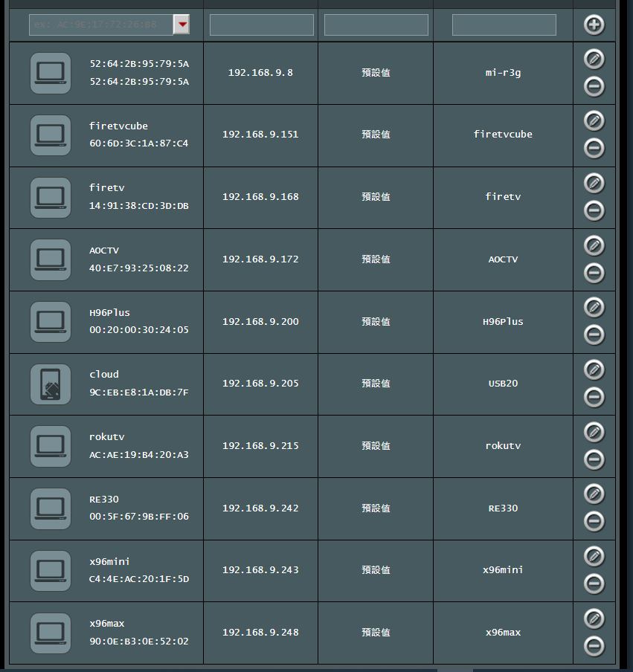
Task: Open the MAC address dropdown arrow
Action: pyautogui.click(x=181, y=25)
